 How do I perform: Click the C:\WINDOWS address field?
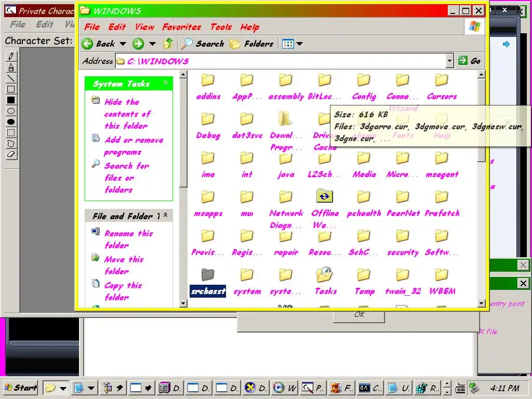click(281, 61)
